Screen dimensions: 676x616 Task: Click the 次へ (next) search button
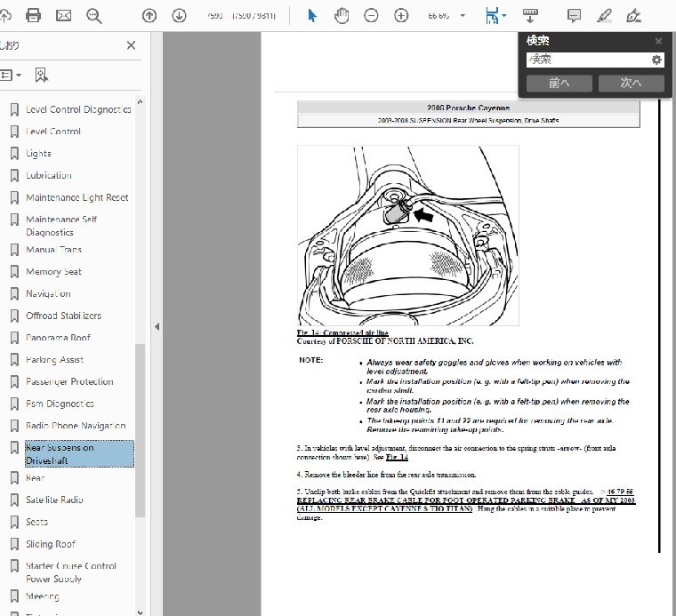pos(631,83)
